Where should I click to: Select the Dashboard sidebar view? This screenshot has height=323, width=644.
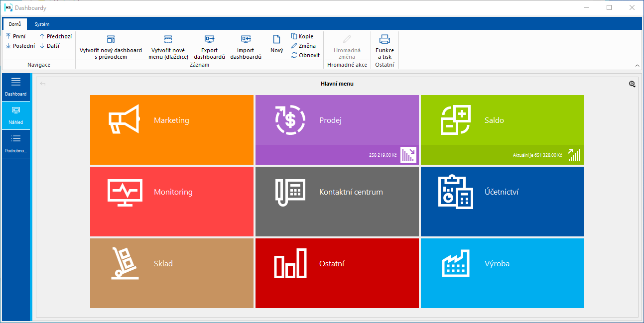(x=16, y=87)
